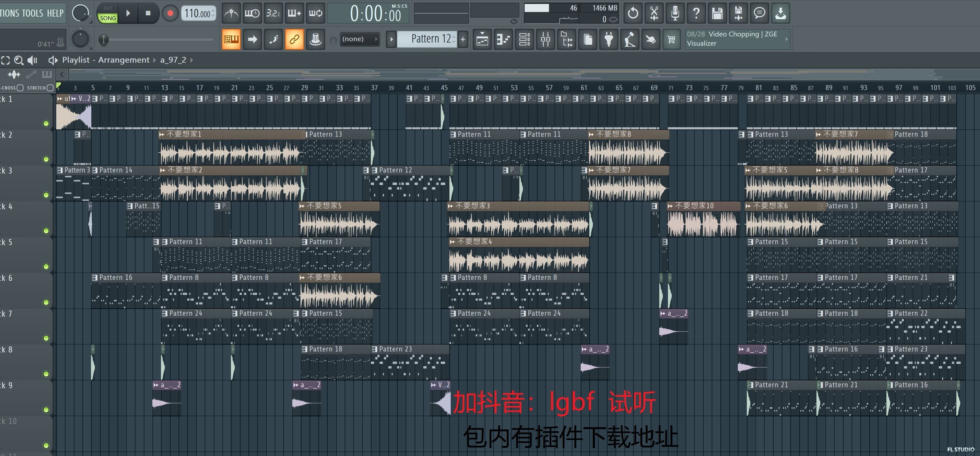Click the stamp tool icon
This screenshot has height=456, width=980.
[x=315, y=39]
